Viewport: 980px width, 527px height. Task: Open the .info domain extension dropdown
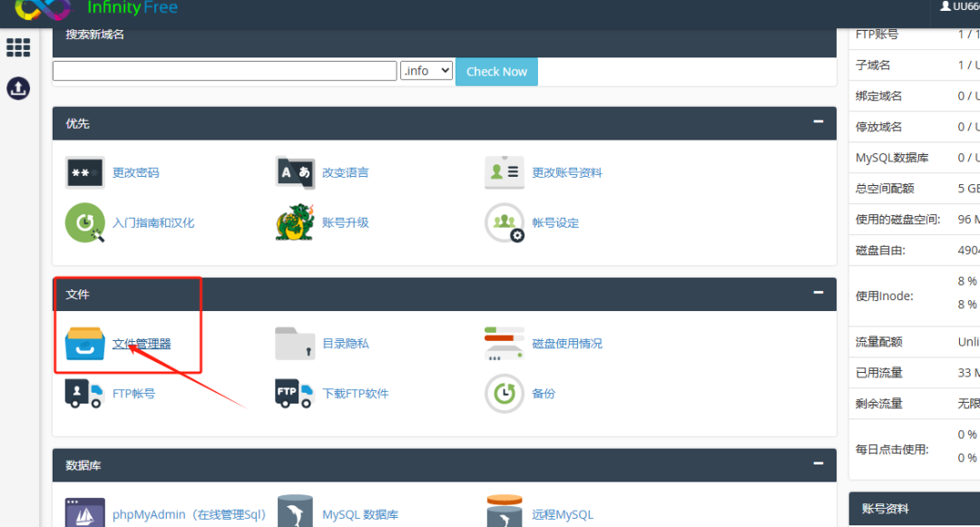tap(426, 71)
